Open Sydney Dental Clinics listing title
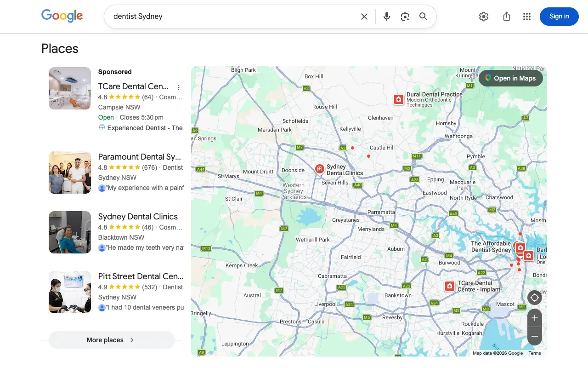The height and width of the screenshot is (368, 588). [x=138, y=217]
